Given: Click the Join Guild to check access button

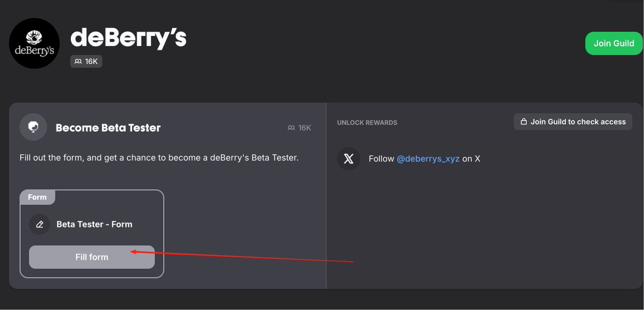Looking at the screenshot, I should tap(573, 122).
